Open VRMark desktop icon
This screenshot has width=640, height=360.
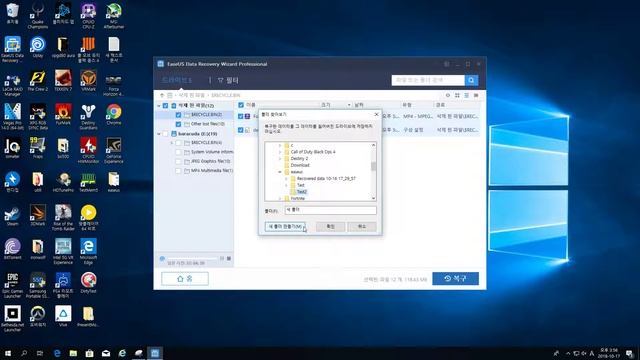tap(88, 81)
